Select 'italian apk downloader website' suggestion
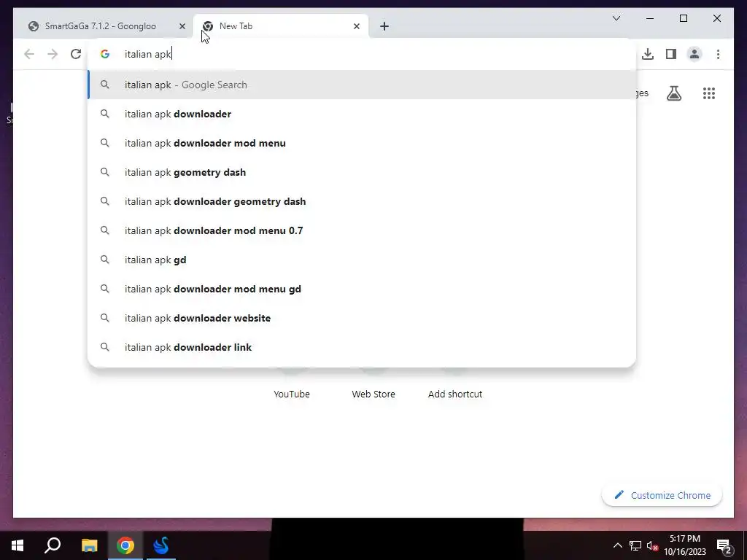This screenshot has height=560, width=747. pyautogui.click(x=362, y=318)
